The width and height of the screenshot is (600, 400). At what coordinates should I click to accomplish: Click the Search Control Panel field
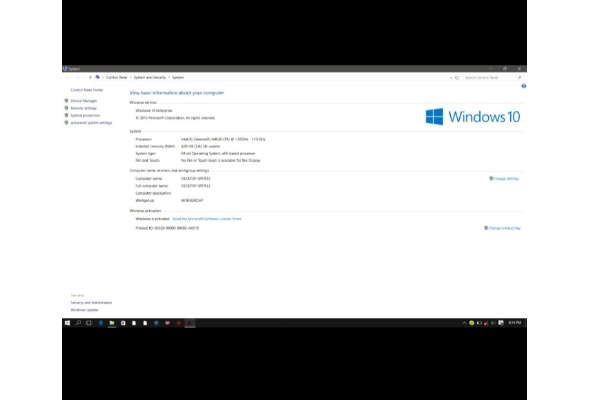coord(490,77)
